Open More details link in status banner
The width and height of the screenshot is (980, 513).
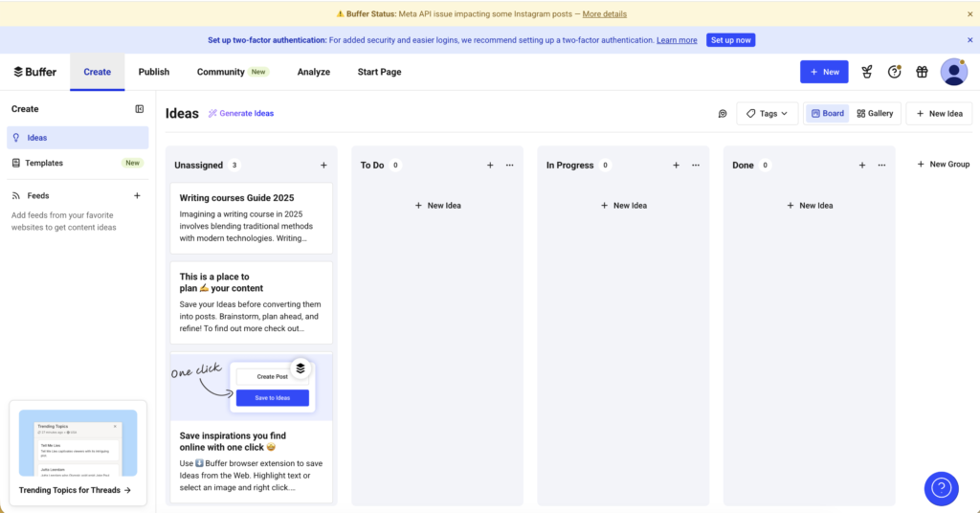pos(604,14)
